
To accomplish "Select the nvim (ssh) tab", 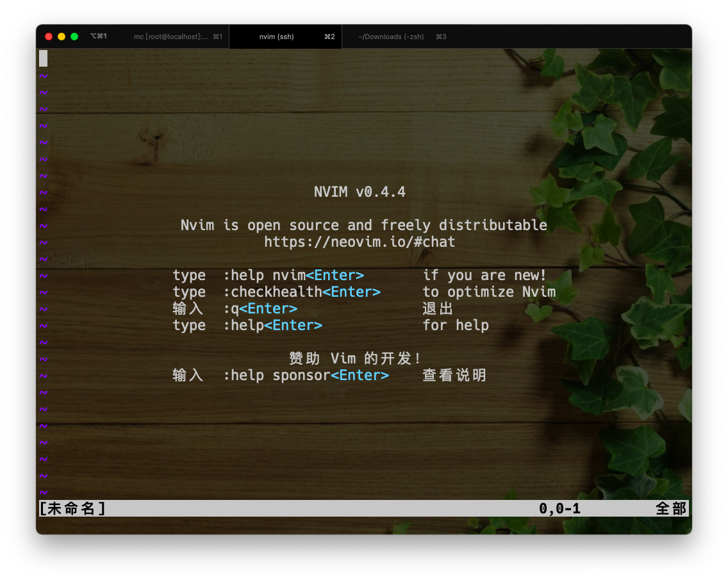I will (x=286, y=37).
